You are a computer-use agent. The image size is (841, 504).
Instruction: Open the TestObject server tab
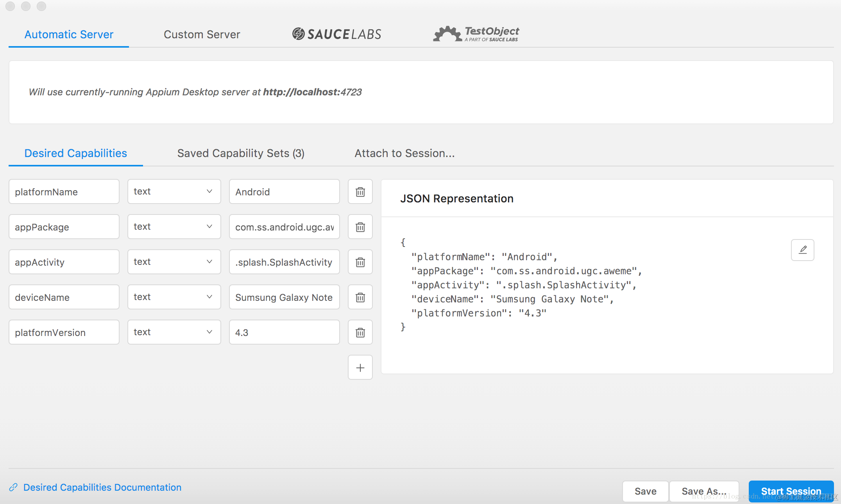(476, 34)
